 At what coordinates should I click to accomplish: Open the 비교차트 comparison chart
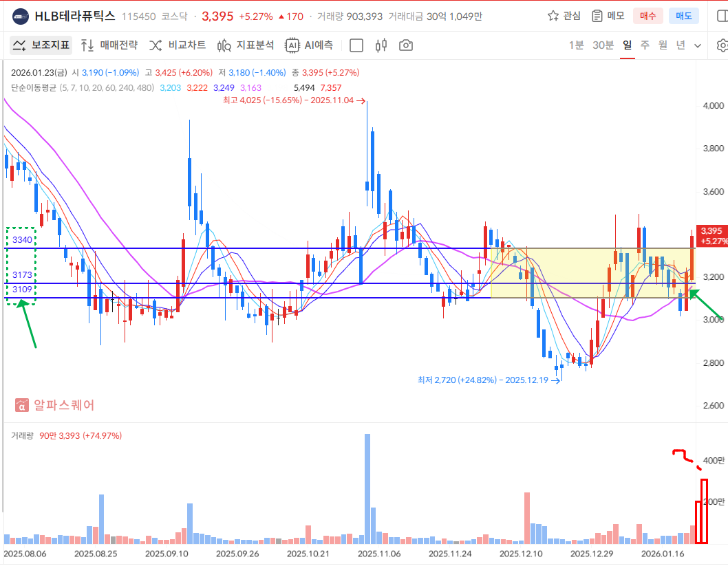pyautogui.click(x=178, y=45)
